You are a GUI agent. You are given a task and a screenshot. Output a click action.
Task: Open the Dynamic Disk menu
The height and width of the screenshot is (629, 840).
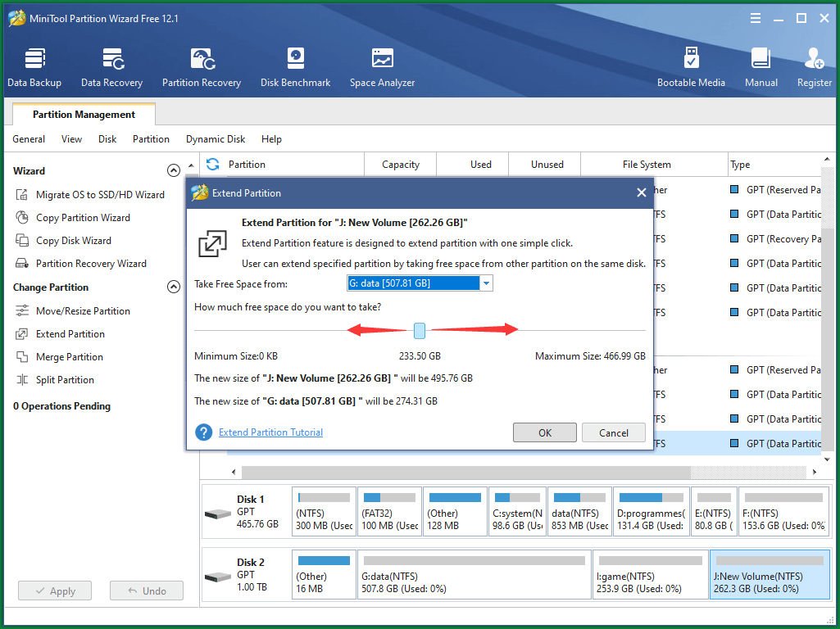pos(216,139)
